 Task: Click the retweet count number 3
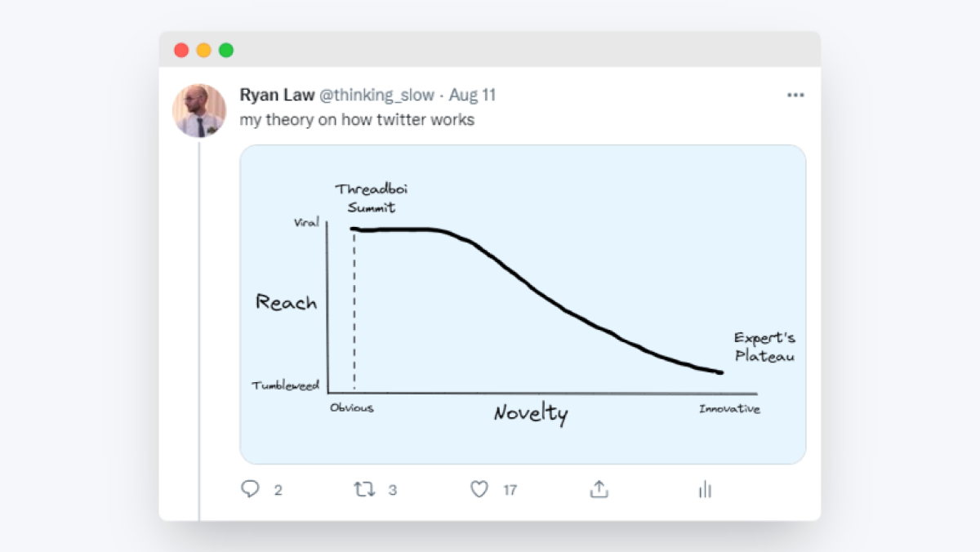(x=393, y=490)
